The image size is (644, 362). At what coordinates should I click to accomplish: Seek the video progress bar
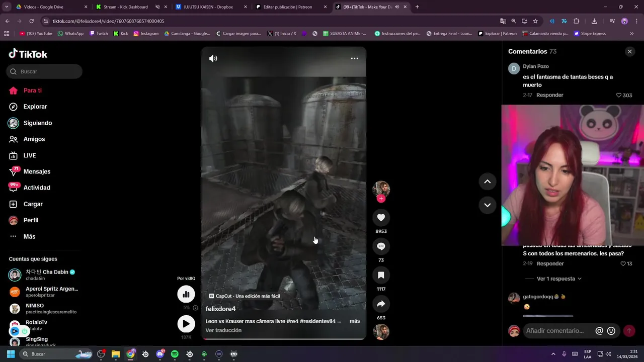tap(283, 339)
